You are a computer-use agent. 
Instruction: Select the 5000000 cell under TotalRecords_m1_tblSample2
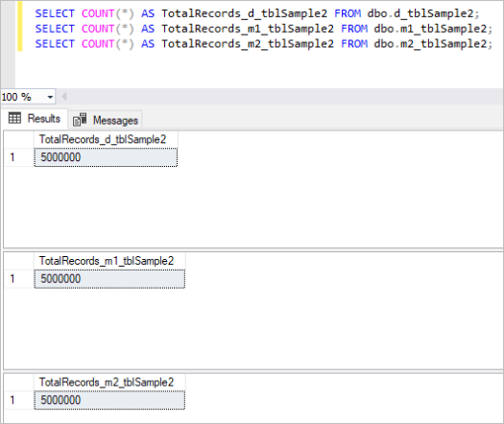[x=109, y=279]
